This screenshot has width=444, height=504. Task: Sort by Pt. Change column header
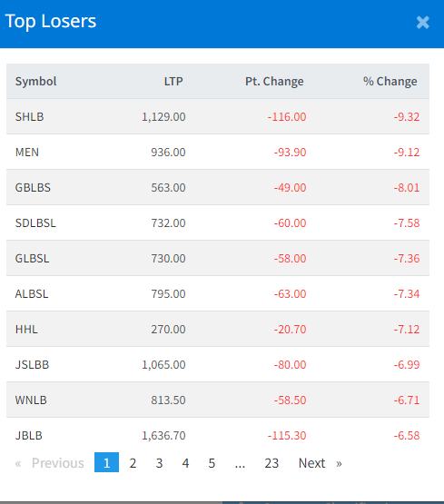pyautogui.click(x=274, y=82)
